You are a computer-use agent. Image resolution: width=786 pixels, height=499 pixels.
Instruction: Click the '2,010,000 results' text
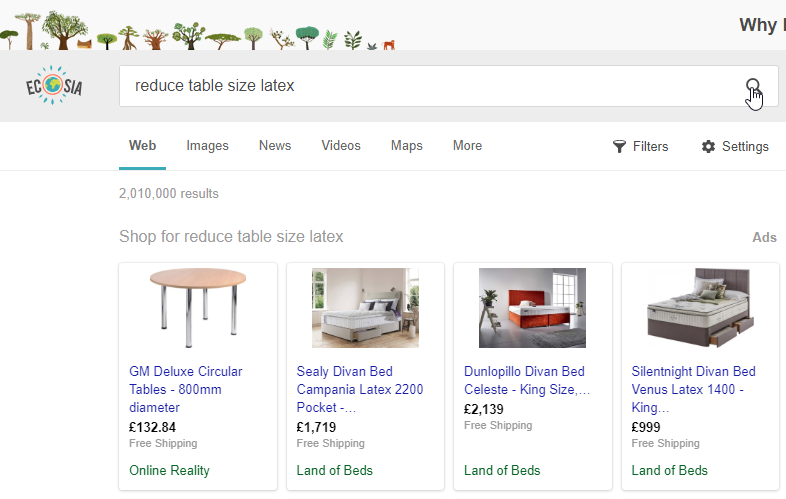tap(168, 194)
